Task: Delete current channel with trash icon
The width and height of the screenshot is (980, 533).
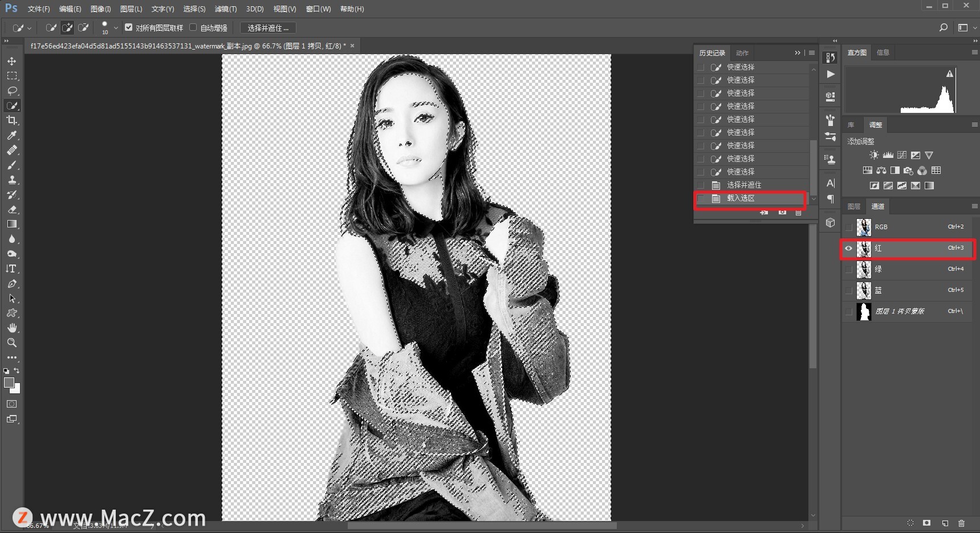Action: pos(962,523)
